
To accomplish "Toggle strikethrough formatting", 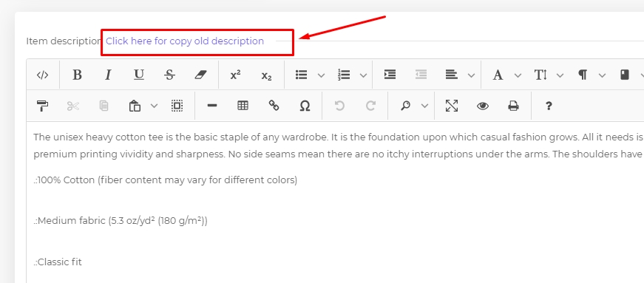I will click(x=169, y=75).
